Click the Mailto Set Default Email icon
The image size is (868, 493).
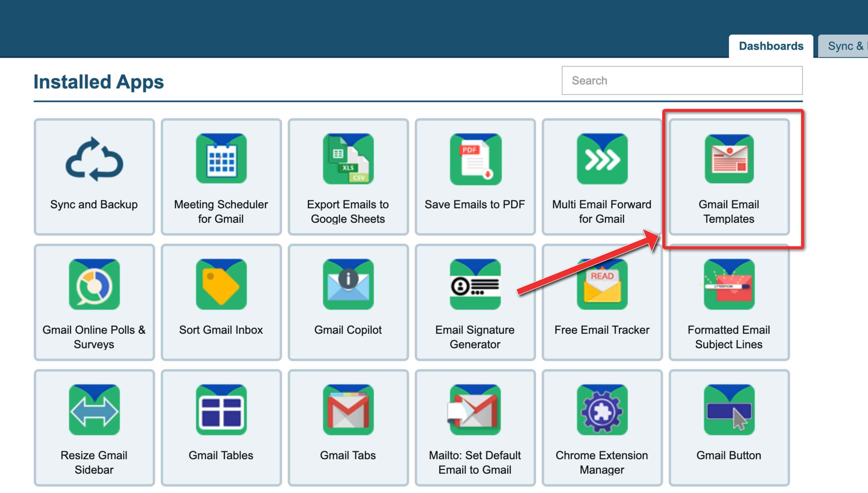pyautogui.click(x=475, y=410)
